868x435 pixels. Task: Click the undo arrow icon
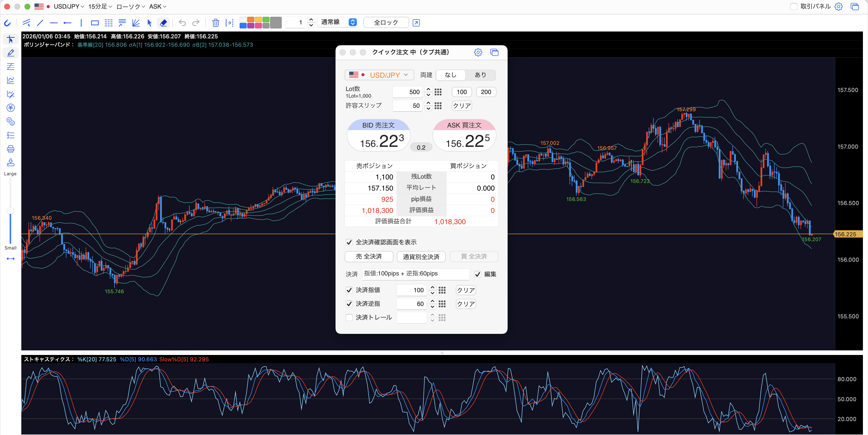pyautogui.click(x=182, y=23)
